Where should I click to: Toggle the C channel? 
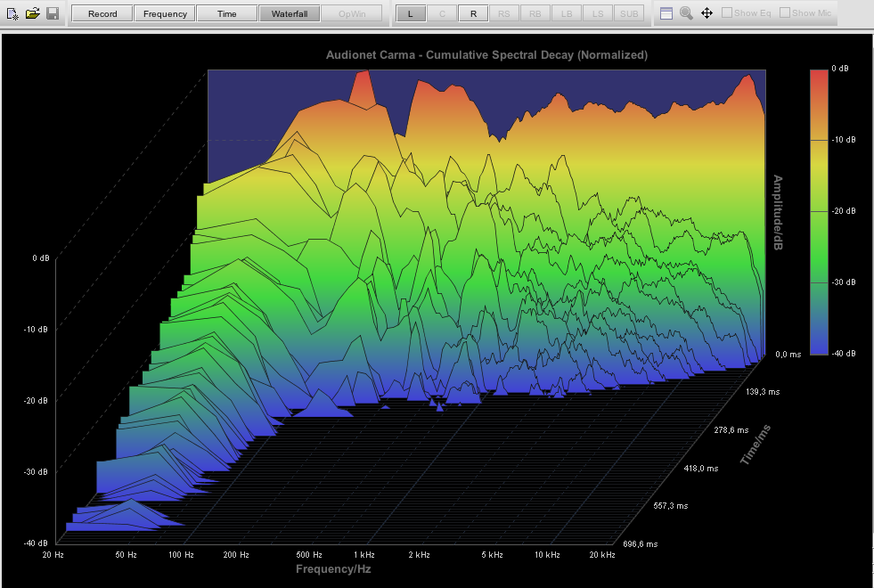coord(442,13)
